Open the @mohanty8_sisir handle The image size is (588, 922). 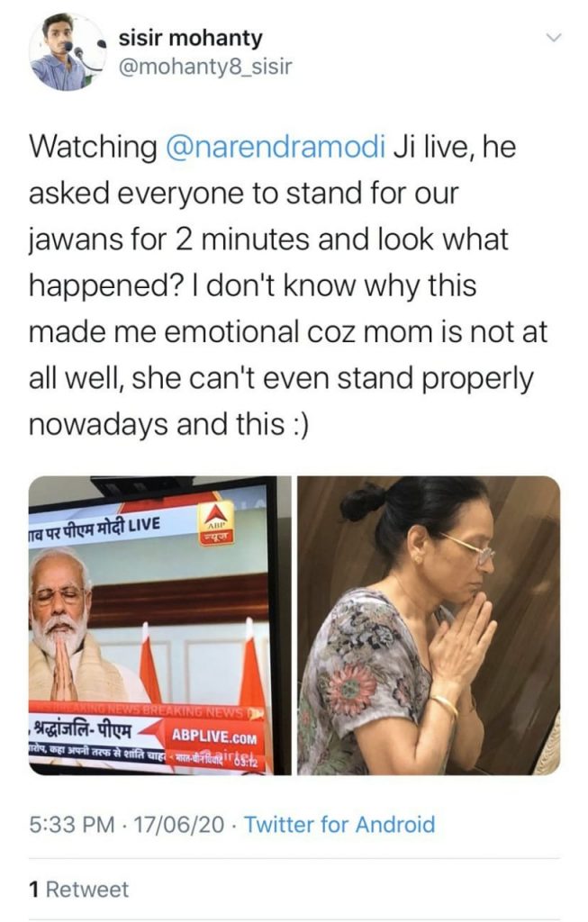[x=205, y=67]
